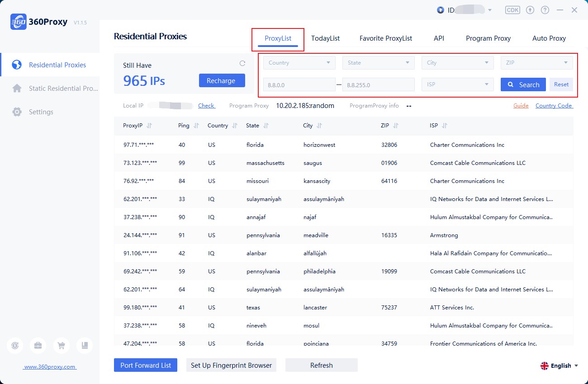588x384 pixels.
Task: Click the Settings gear icon
Action: (17, 112)
